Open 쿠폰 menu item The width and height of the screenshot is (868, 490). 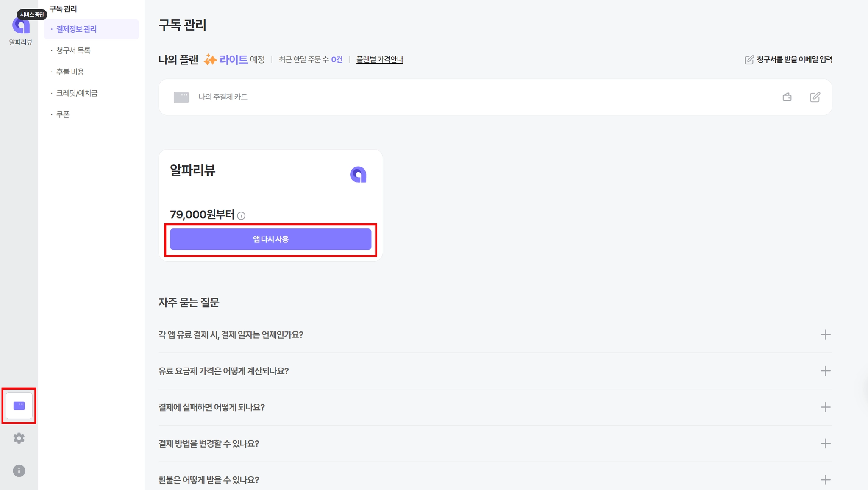click(63, 114)
